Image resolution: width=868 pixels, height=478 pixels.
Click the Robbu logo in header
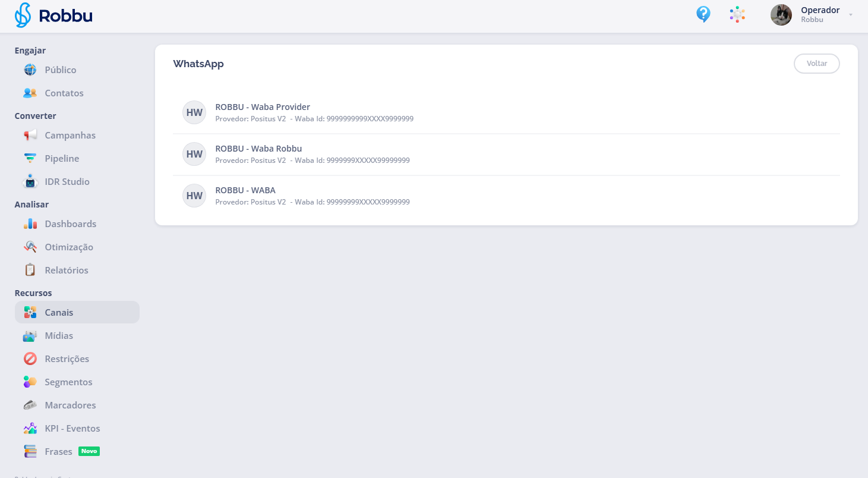tap(53, 15)
